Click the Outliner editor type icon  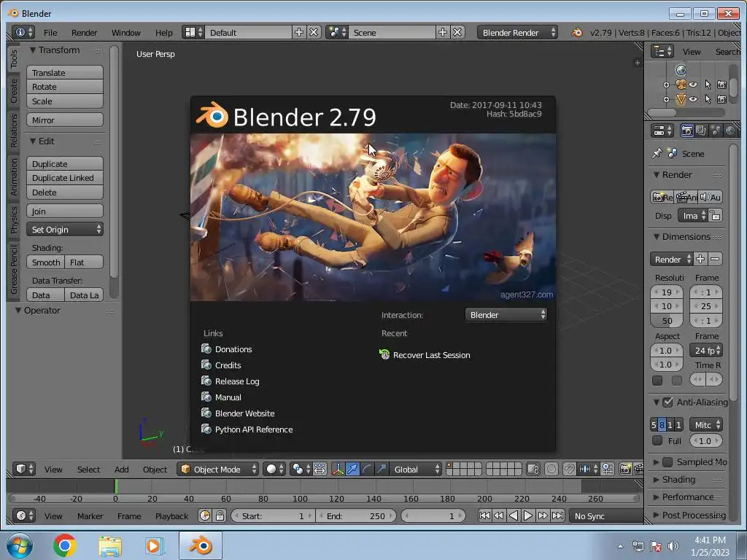pyautogui.click(x=662, y=51)
